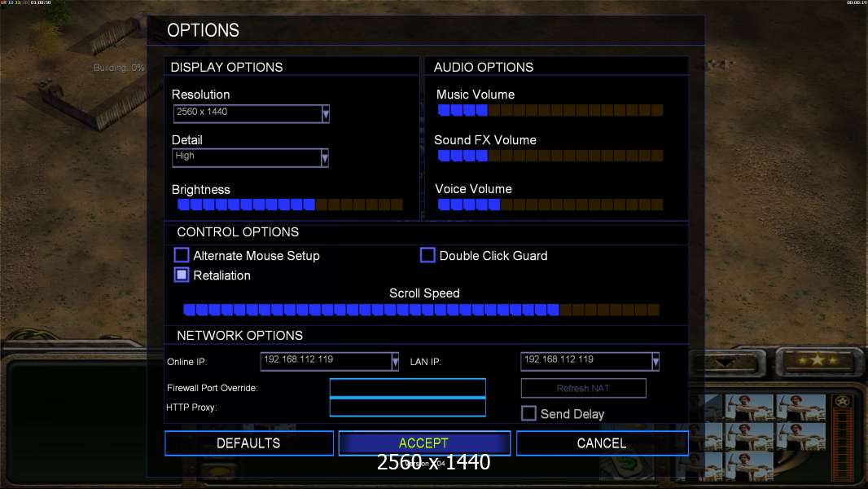This screenshot has height=489, width=868.
Task: Confirm changes with the ACCEPT button
Action: point(424,443)
